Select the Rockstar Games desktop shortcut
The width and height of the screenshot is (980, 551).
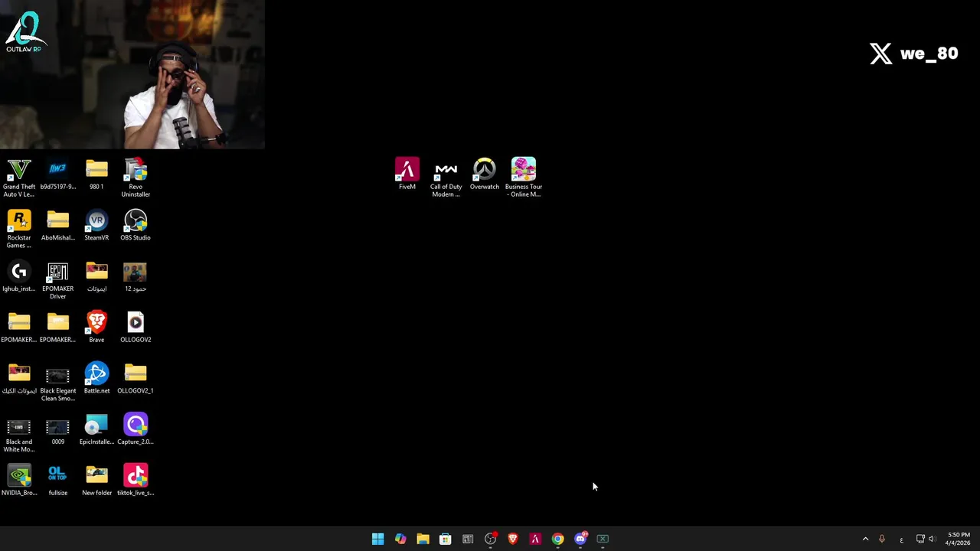pos(19,229)
